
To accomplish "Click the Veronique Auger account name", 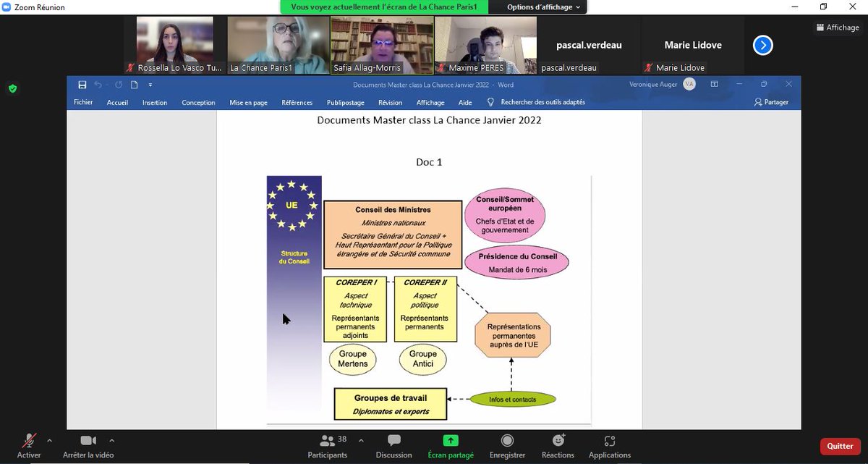I will (x=654, y=85).
